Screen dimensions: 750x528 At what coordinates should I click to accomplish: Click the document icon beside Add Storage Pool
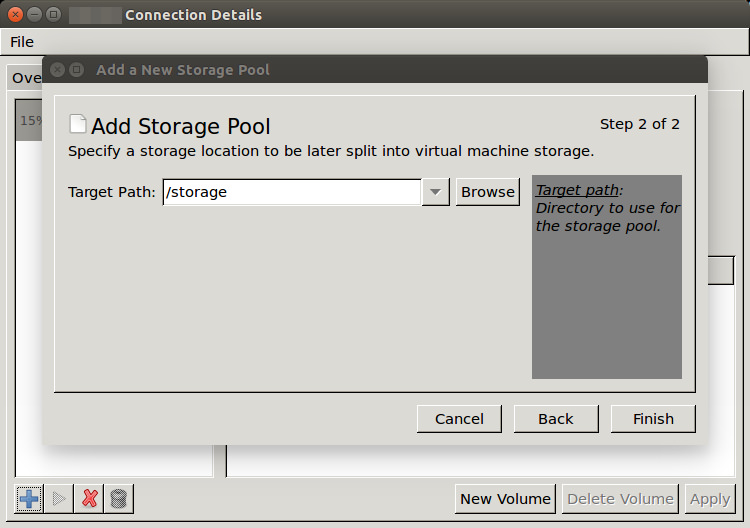coord(77,124)
